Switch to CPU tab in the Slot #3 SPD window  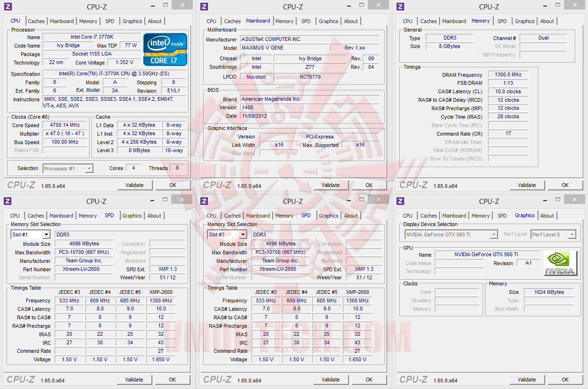212,216
